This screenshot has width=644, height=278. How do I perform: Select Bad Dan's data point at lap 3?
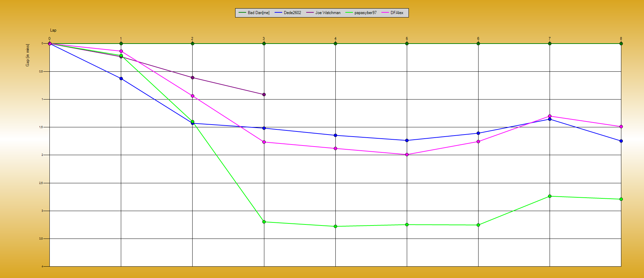pyautogui.click(x=264, y=44)
